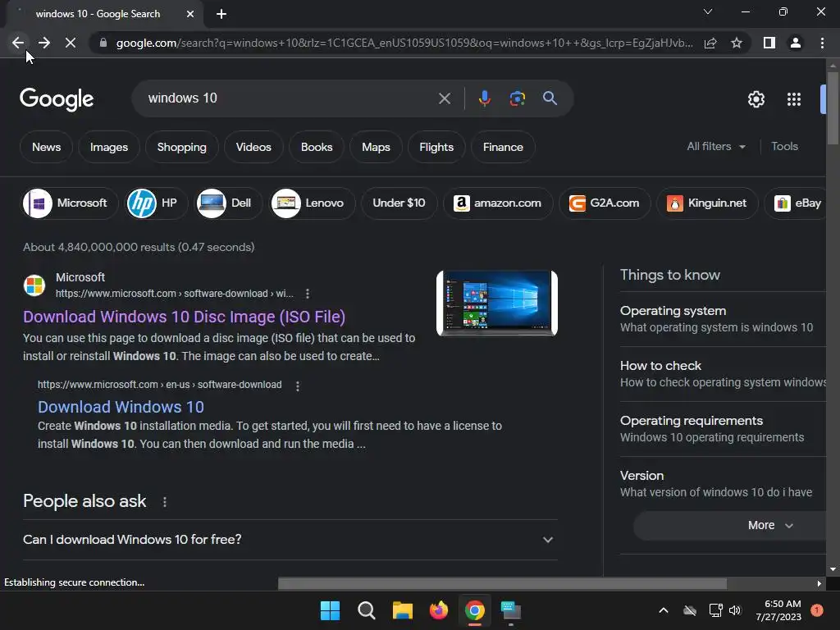The image size is (840, 630).
Task: Click the address bar URL
Action: point(404,43)
